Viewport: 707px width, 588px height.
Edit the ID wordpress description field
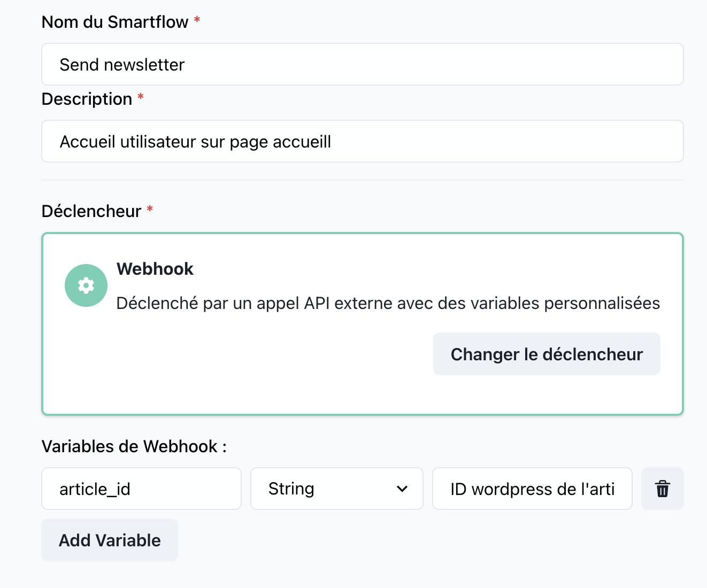pyautogui.click(x=532, y=489)
